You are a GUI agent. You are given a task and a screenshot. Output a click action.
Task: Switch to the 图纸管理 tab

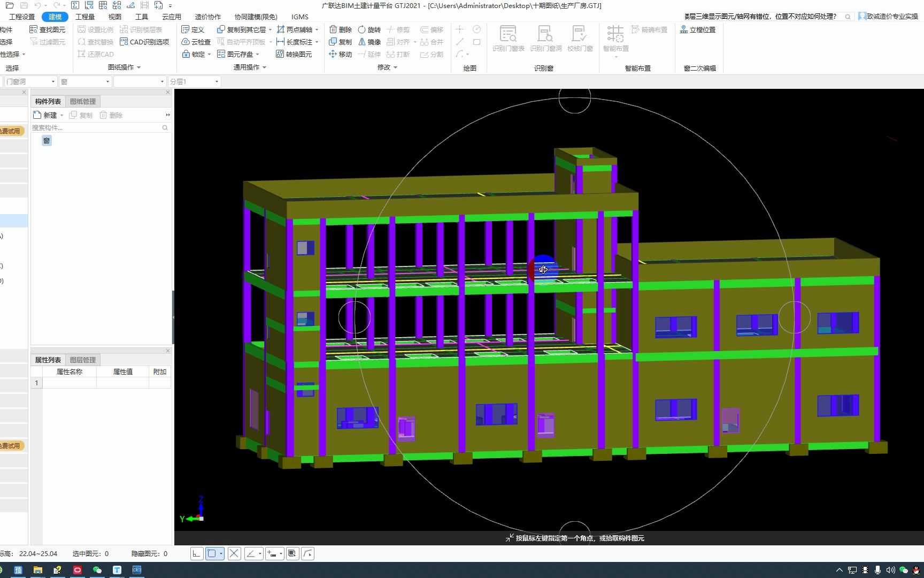[x=82, y=101]
